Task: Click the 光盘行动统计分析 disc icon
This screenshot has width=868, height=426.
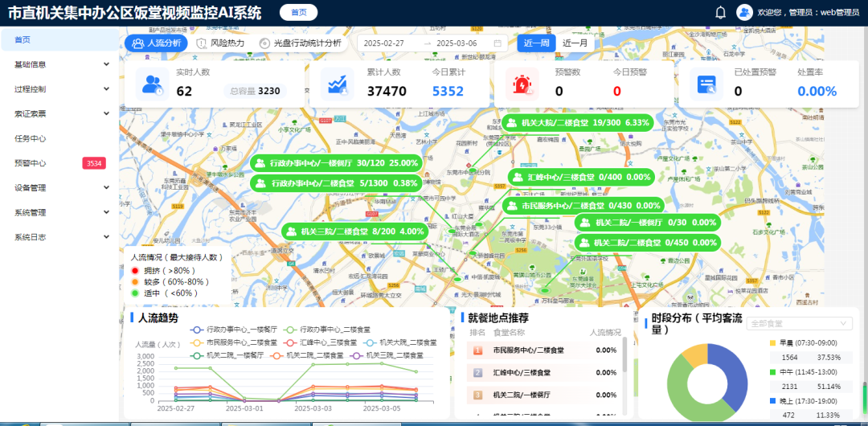Action: pos(264,43)
